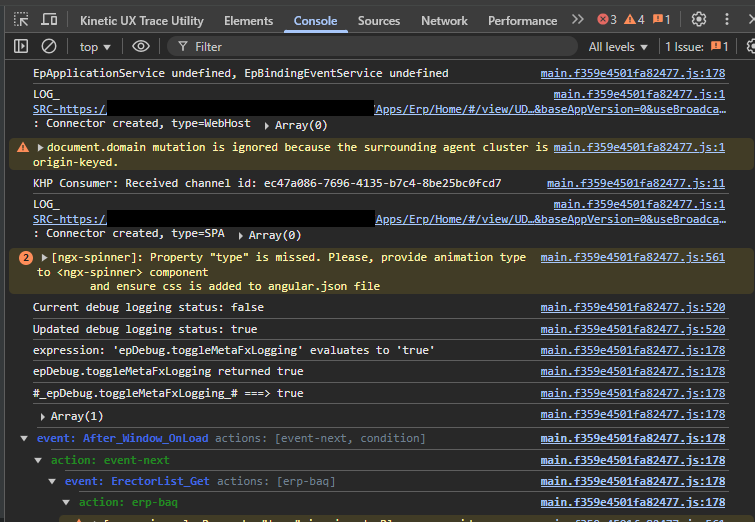Show the console sidebar panel icon
Screen dimensions: 755x522
click(x=21, y=46)
